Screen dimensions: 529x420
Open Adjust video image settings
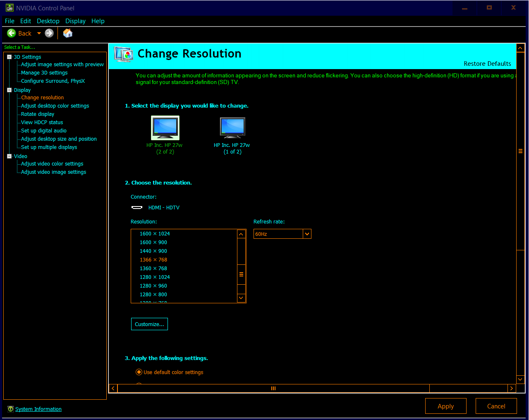[x=54, y=172]
